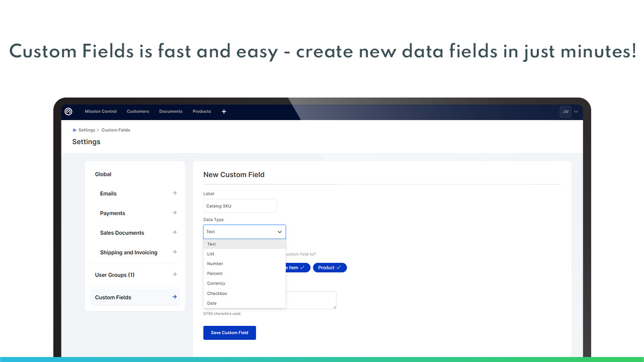Viewport: 644px width, 362px height.
Task: Click the back arrow beside Settings breadcrumb
Action: pyautogui.click(x=73, y=130)
